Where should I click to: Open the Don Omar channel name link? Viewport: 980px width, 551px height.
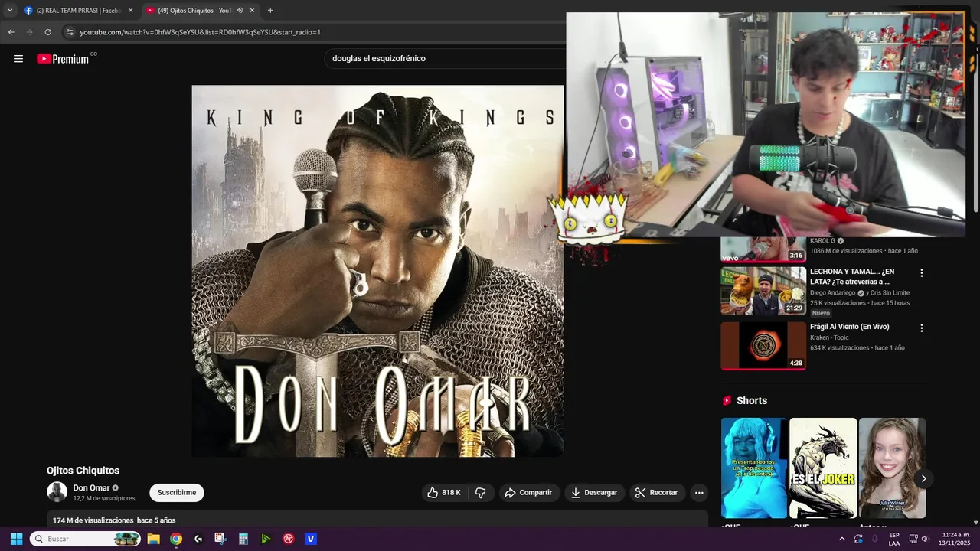(91, 488)
